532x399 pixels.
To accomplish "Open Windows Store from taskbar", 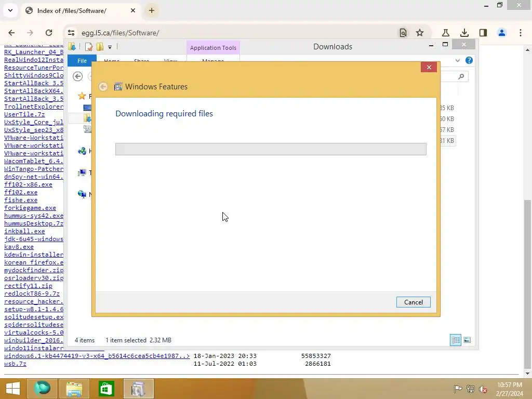I will (x=106, y=389).
